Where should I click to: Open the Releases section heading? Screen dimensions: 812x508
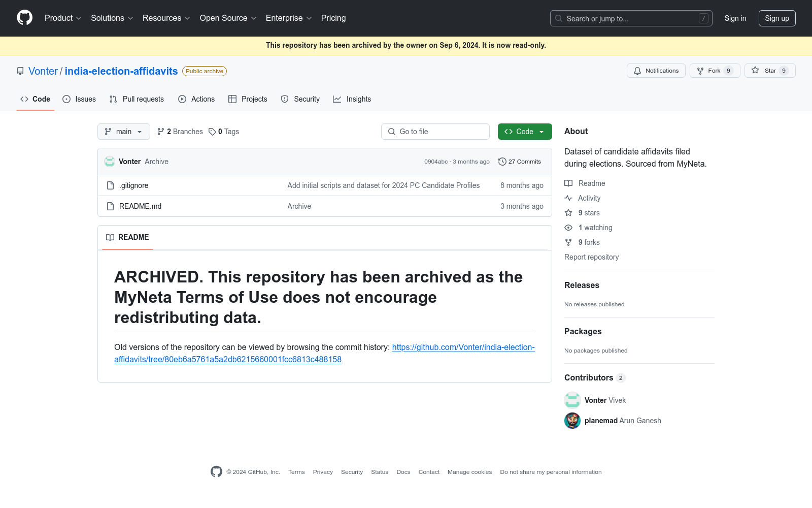point(582,285)
